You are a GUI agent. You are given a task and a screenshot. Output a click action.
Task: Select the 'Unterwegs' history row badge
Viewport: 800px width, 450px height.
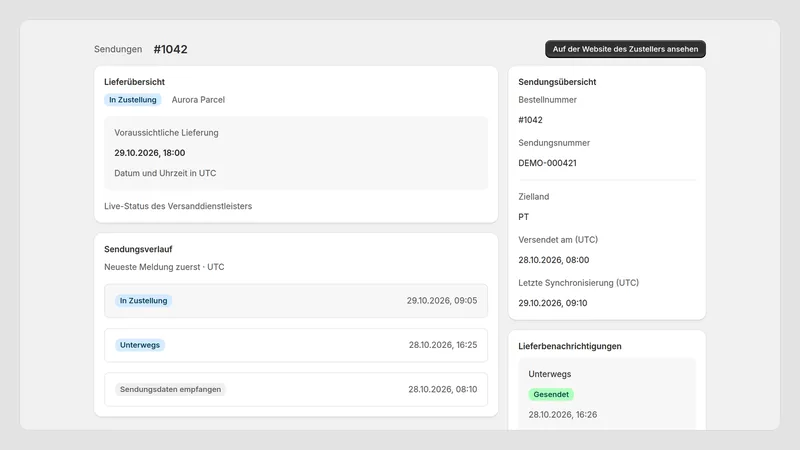140,345
